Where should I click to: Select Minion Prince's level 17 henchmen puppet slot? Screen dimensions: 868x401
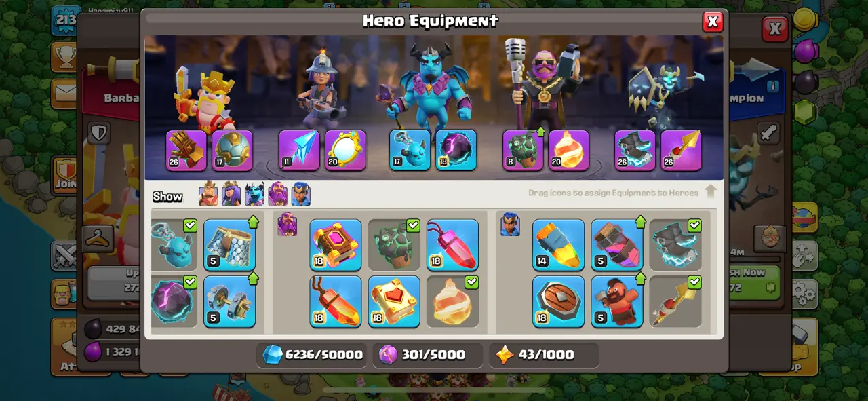coord(410,151)
